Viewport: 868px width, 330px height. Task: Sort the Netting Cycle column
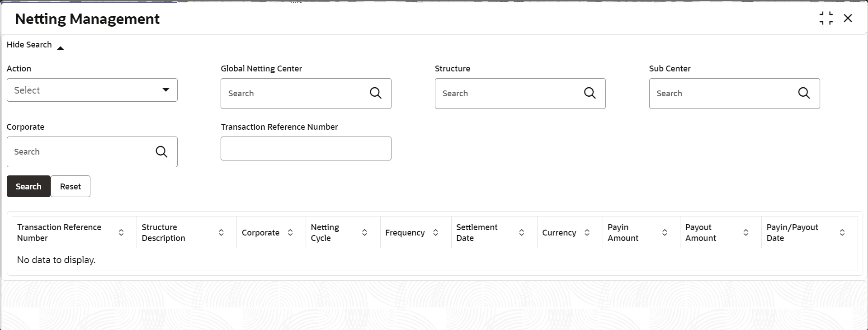coord(364,233)
